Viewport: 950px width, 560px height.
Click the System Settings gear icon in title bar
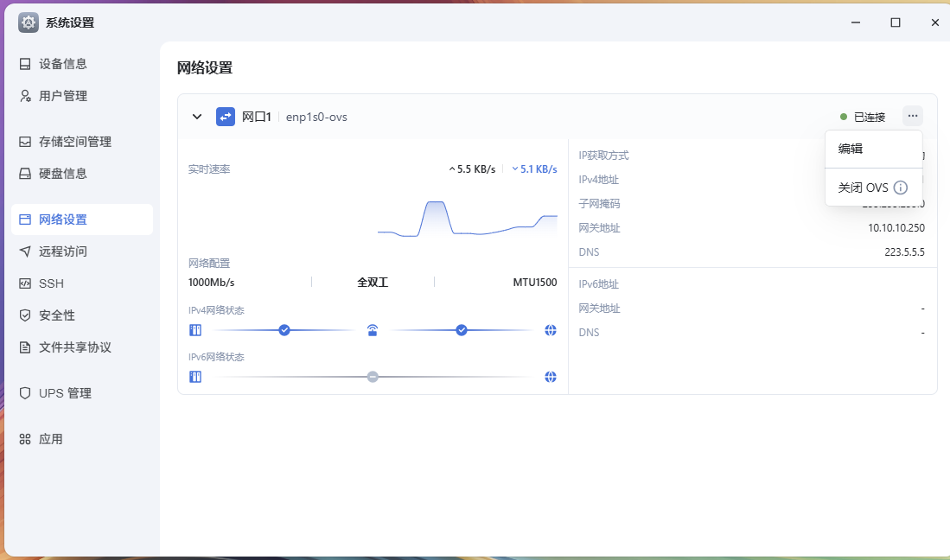pos(29,22)
